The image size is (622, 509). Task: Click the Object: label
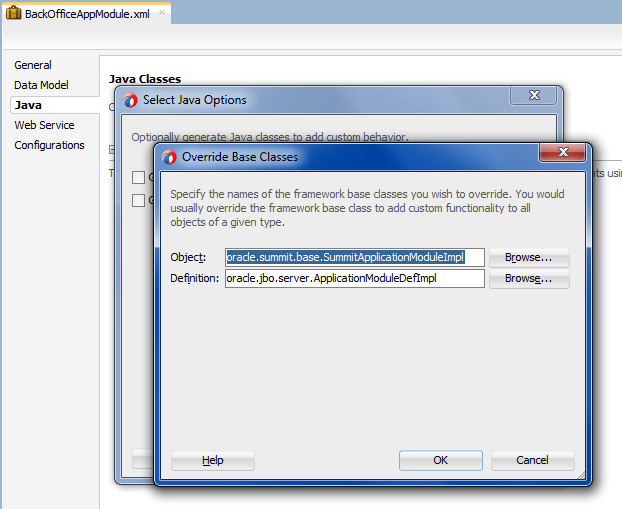point(188,257)
